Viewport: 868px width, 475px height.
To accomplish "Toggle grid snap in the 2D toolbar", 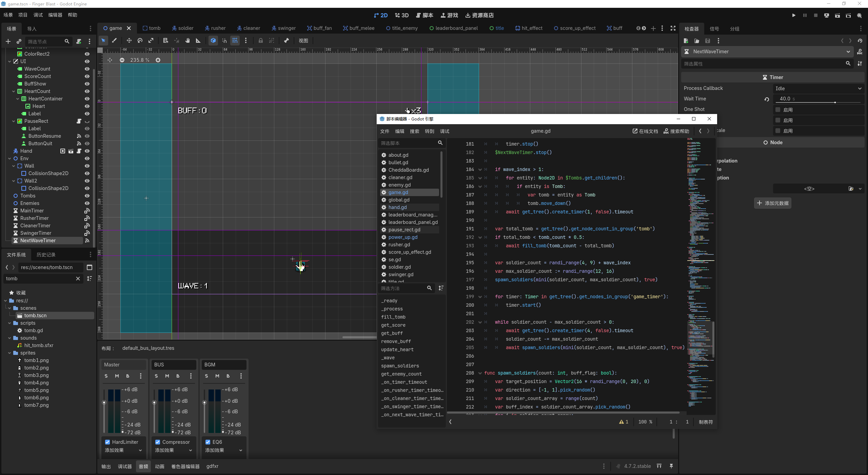I will [x=235, y=41].
